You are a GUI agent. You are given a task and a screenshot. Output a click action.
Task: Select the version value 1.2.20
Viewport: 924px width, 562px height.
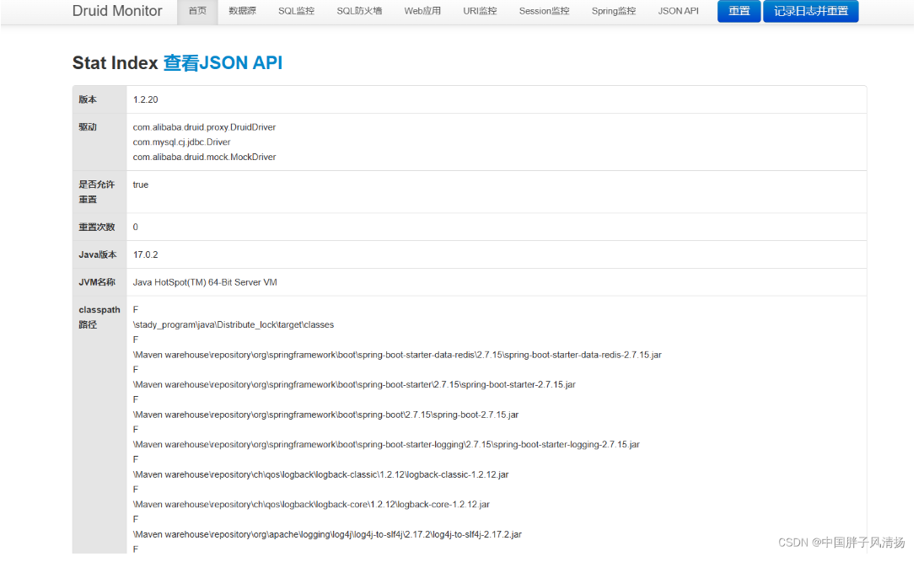click(146, 99)
